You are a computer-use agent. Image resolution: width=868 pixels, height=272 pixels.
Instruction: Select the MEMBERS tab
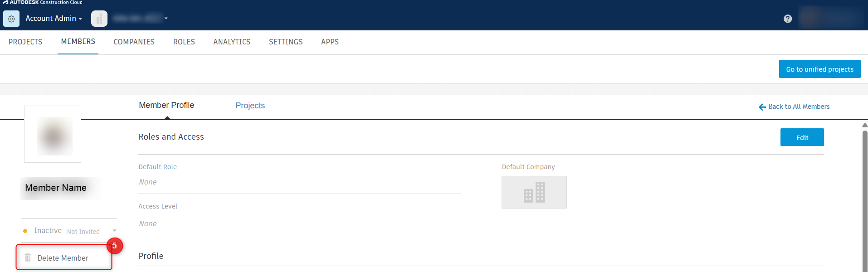[78, 42]
